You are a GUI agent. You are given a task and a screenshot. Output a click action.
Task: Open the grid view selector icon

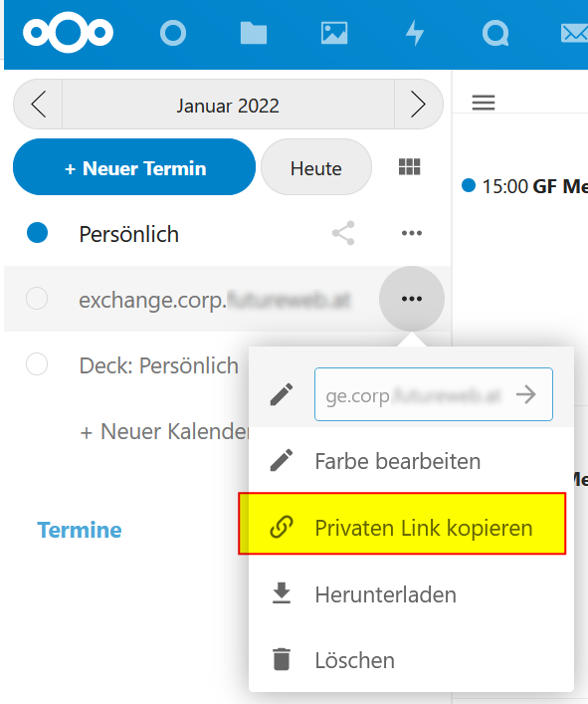(410, 166)
